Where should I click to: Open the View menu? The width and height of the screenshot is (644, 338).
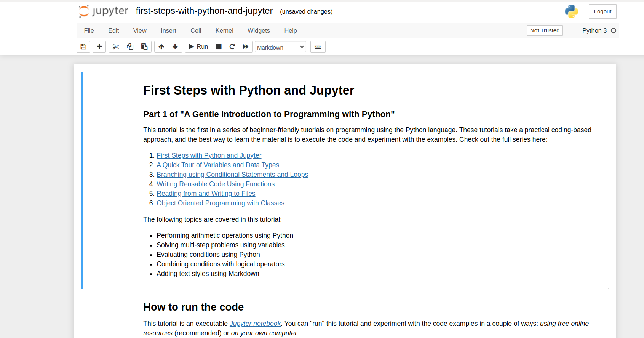[x=140, y=30]
